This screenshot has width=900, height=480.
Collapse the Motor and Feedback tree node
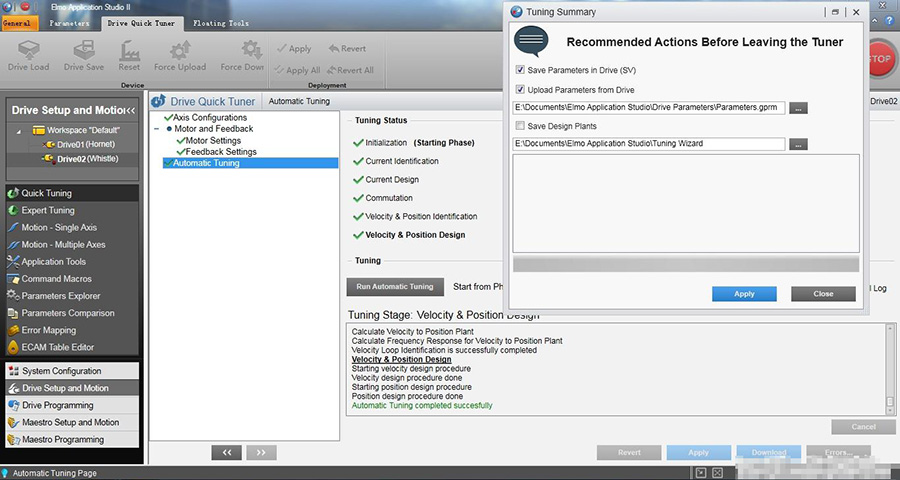tap(157, 129)
